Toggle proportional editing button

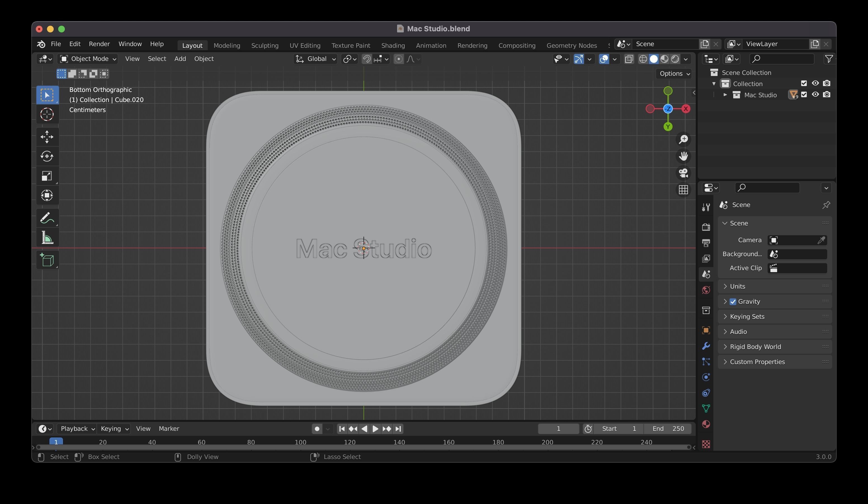(x=398, y=59)
